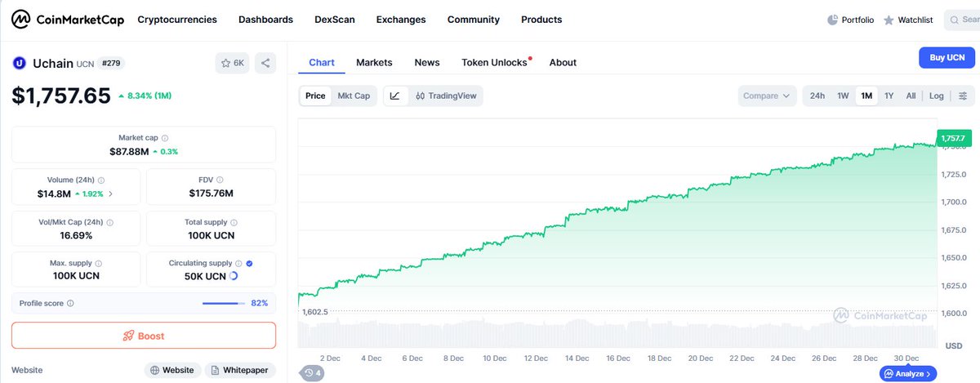Click the Buy UCN button
Screen dimensions: 980x383
tap(947, 58)
